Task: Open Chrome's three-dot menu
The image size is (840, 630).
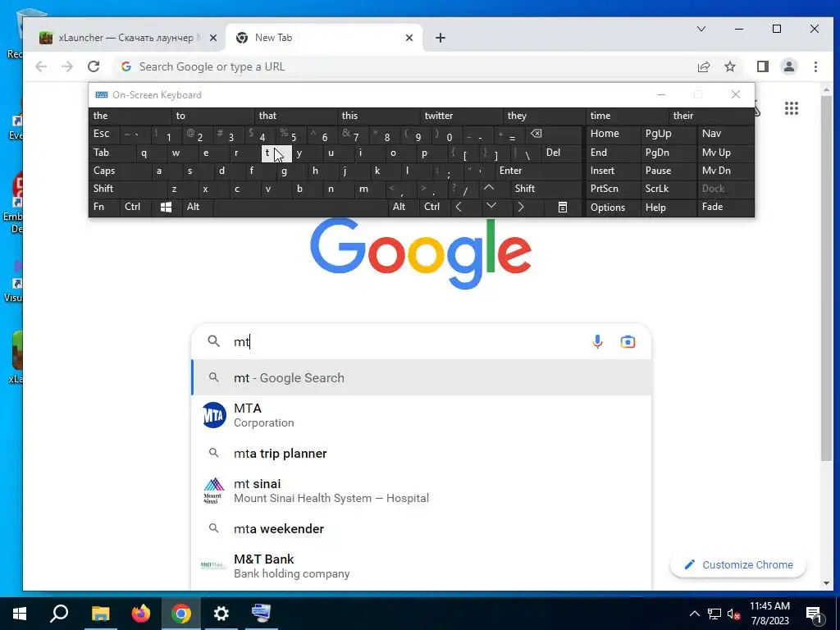Action: pyautogui.click(x=815, y=66)
